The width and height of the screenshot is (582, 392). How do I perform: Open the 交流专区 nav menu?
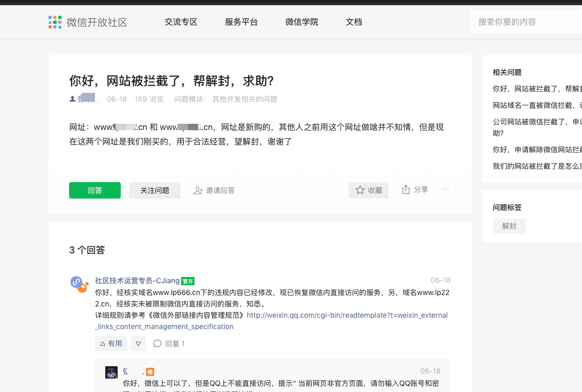[x=181, y=22]
